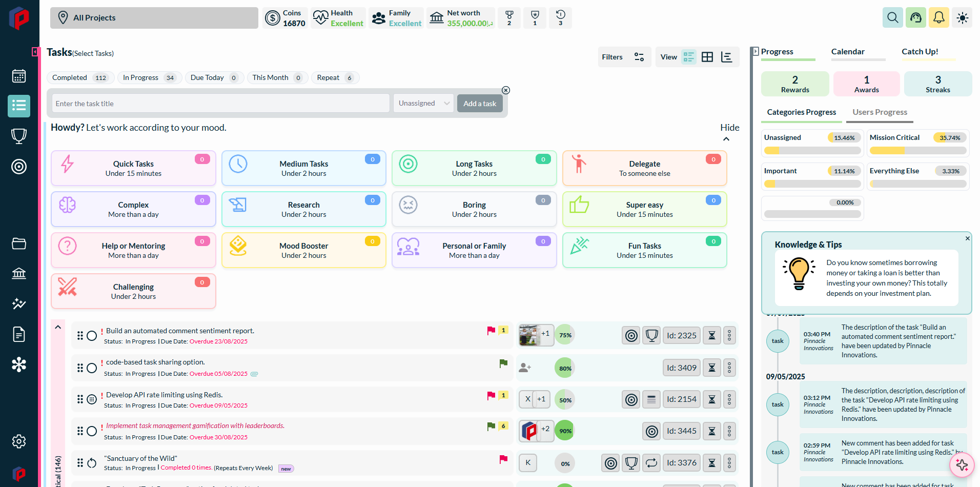Collapse the mood section with Hide chevron
This screenshot has width=980, height=487.
(x=726, y=139)
